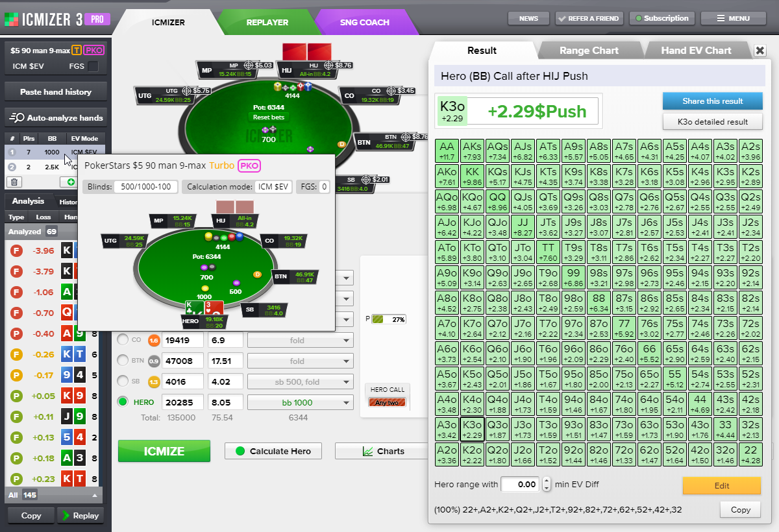Click BTN gray 0.9 bounty chip
The height and width of the screenshot is (532, 779).
point(154,361)
